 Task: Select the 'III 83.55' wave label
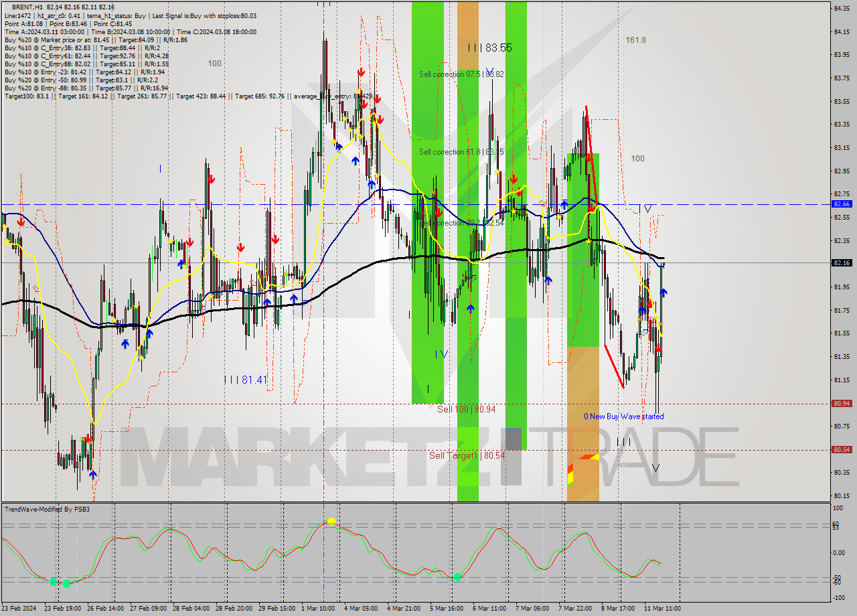[x=490, y=48]
